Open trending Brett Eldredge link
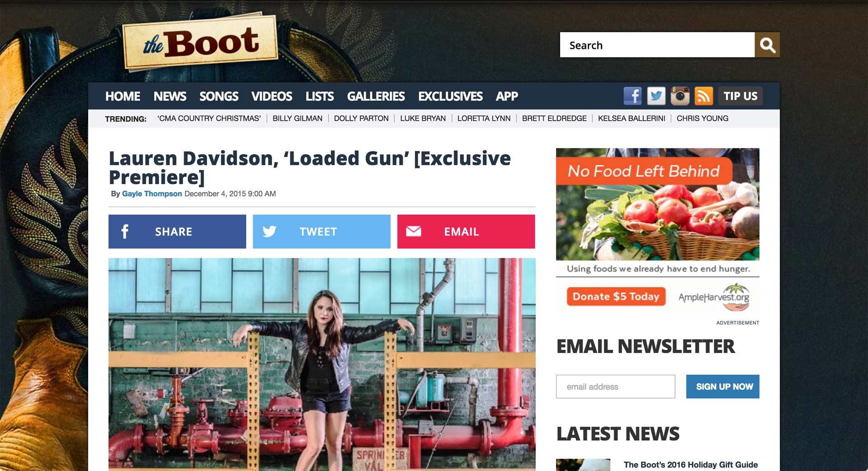Viewport: 868px width, 471px height. 554,118
